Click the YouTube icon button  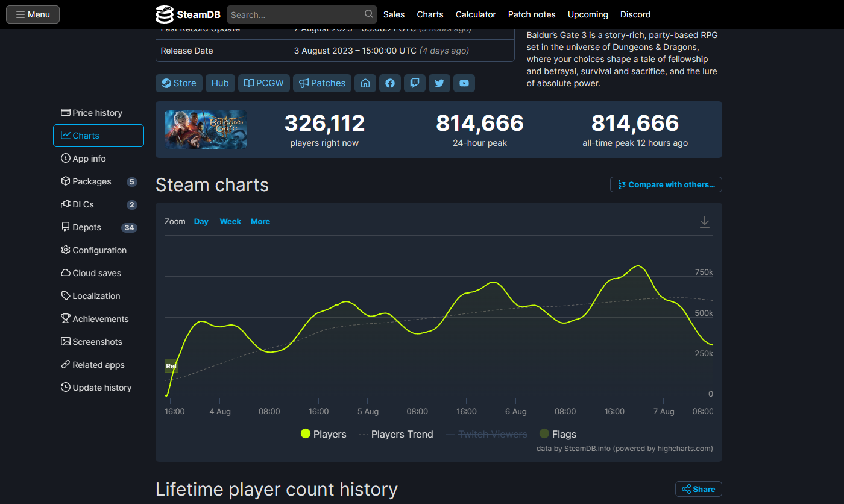point(464,83)
